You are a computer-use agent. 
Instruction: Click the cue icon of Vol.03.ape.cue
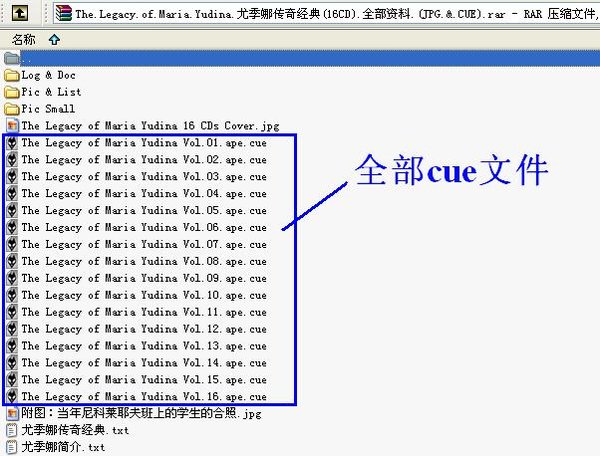pos(12,177)
